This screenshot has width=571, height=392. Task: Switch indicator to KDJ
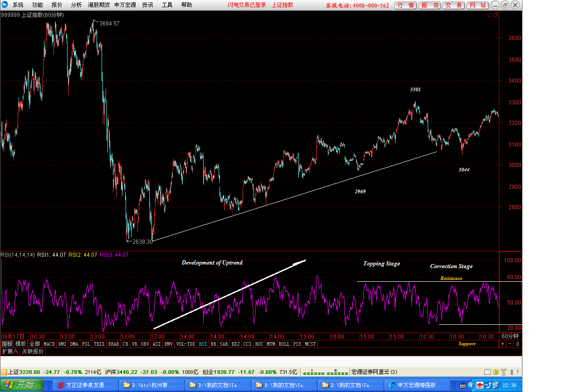(235, 344)
